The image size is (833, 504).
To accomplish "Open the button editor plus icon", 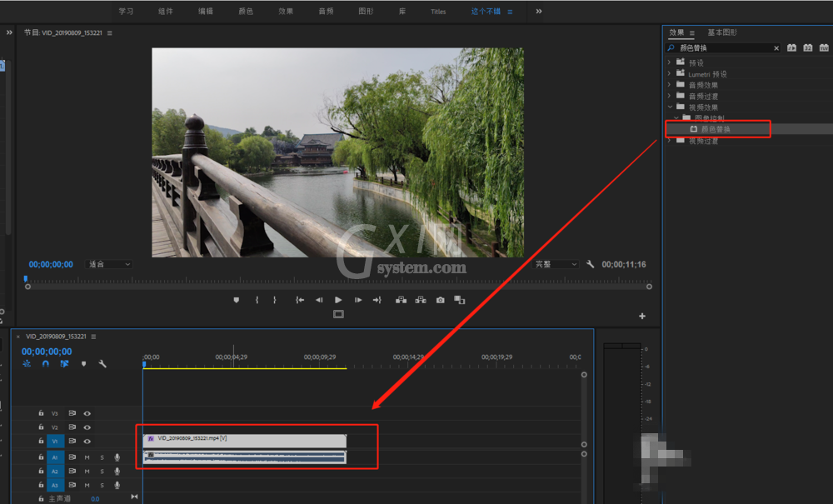I will coord(641,316).
